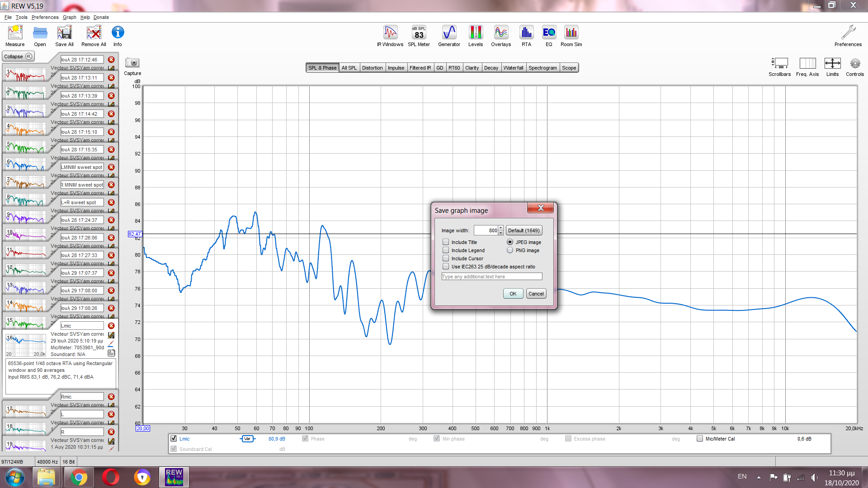Collapse the measurements side panel
The width and height of the screenshot is (868, 488).
pyautogui.click(x=18, y=56)
